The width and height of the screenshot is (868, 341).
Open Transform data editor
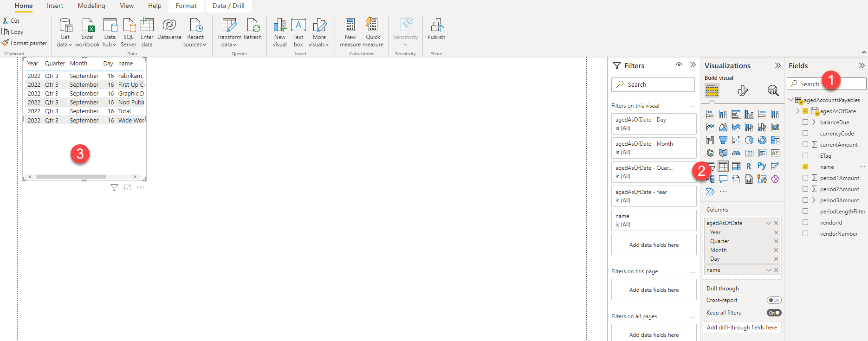tap(229, 32)
